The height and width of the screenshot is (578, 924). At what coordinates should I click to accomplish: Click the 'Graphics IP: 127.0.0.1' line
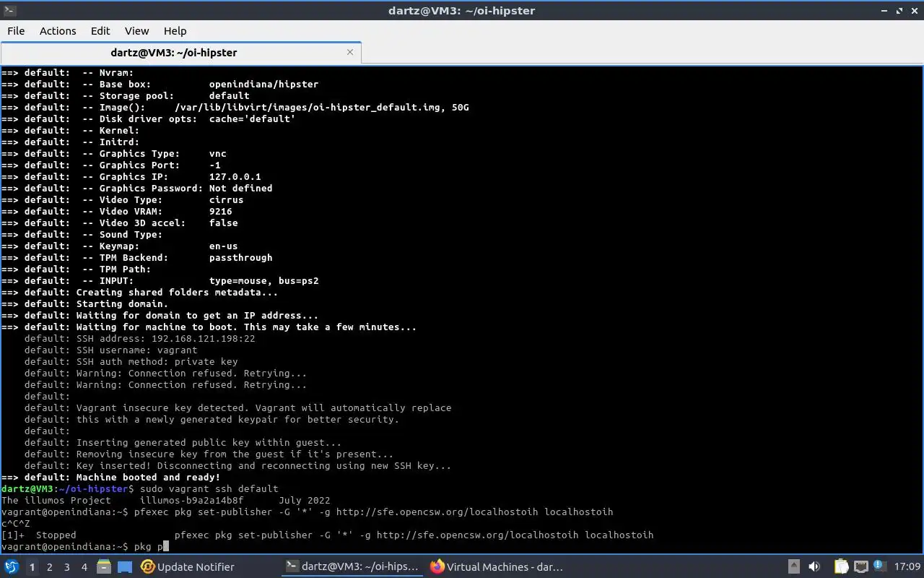tap(131, 177)
